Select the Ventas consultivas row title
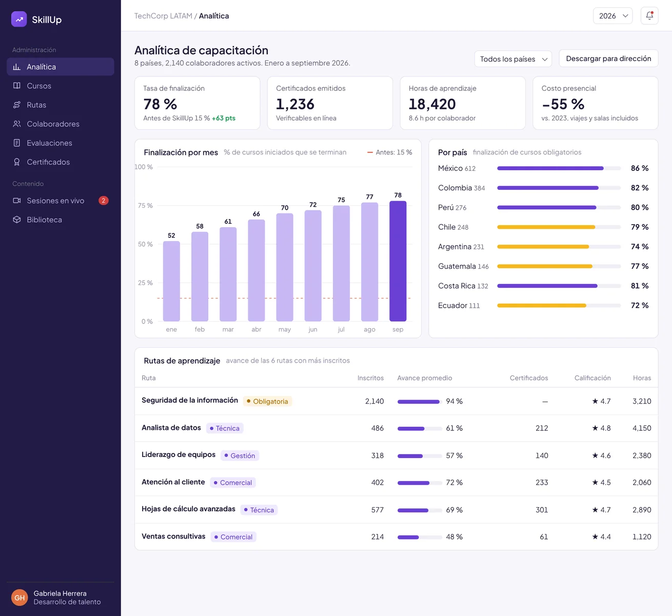672x616 pixels. point(173,536)
